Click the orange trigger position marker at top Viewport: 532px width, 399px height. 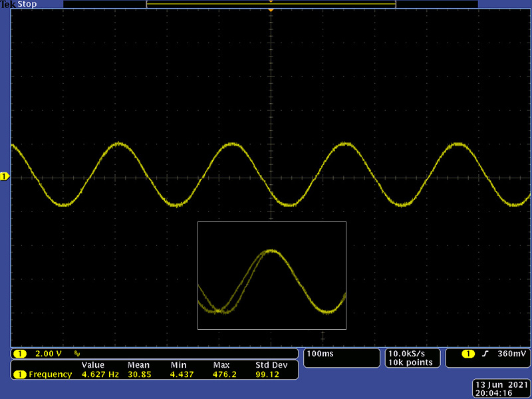271,10
